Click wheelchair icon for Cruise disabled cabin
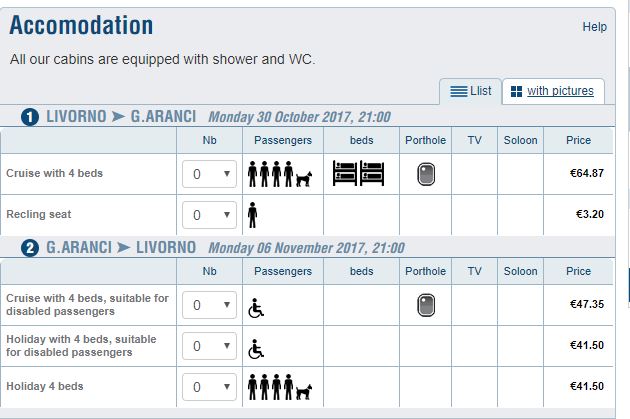Viewport: 630px width, 419px height. coord(256,309)
